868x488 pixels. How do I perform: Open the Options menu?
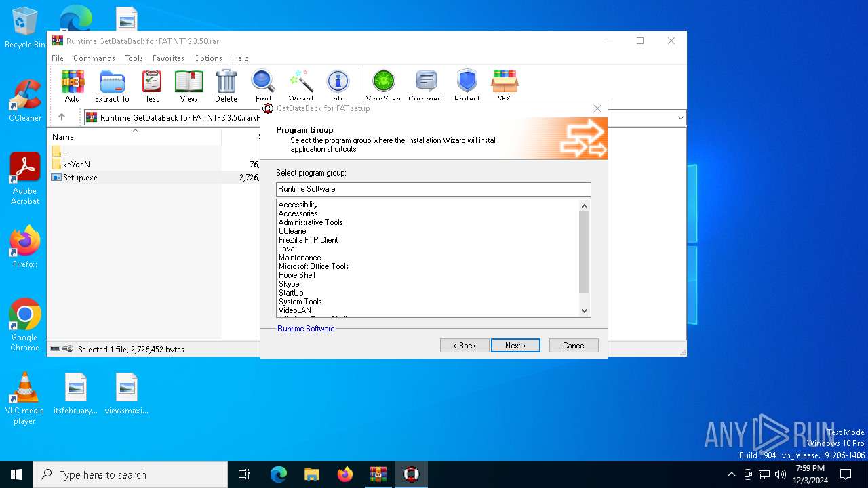(x=208, y=58)
